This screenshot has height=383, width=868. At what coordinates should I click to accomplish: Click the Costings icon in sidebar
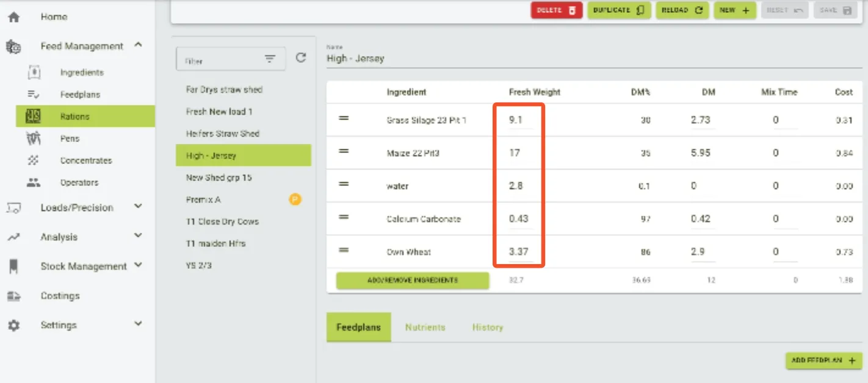(x=13, y=296)
